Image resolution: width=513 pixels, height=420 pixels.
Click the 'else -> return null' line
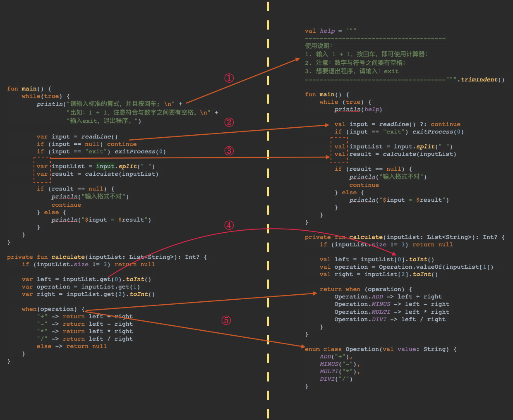tap(72, 346)
